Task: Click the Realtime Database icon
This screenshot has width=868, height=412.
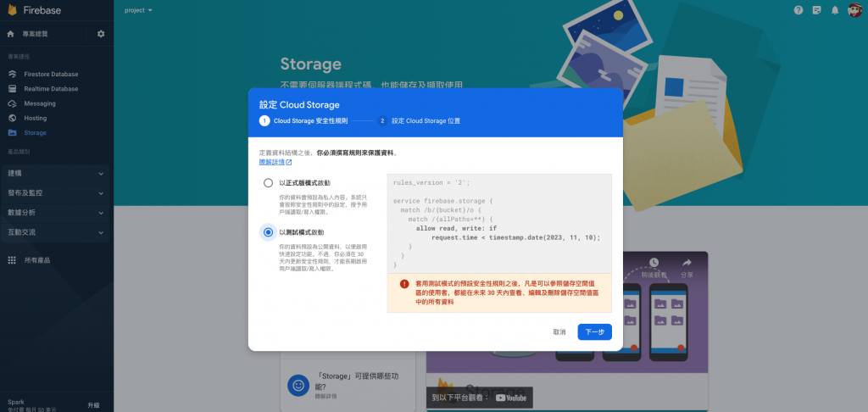Action: tap(12, 89)
